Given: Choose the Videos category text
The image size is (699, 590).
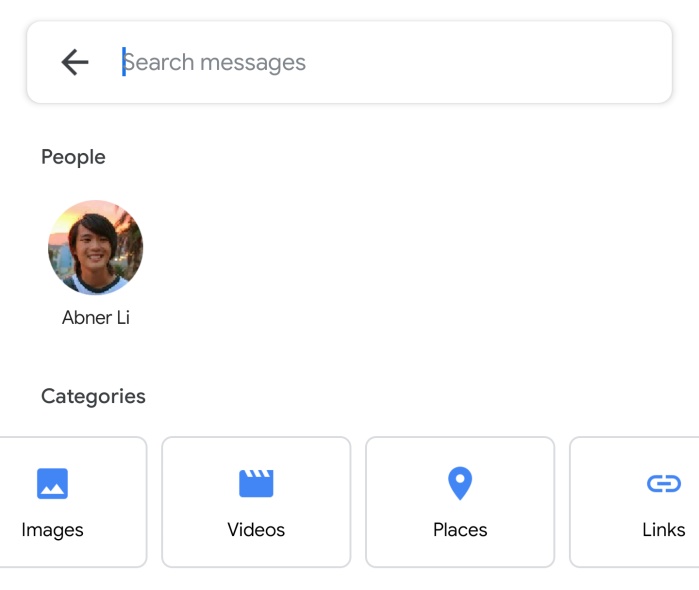Looking at the screenshot, I should pyautogui.click(x=256, y=530).
